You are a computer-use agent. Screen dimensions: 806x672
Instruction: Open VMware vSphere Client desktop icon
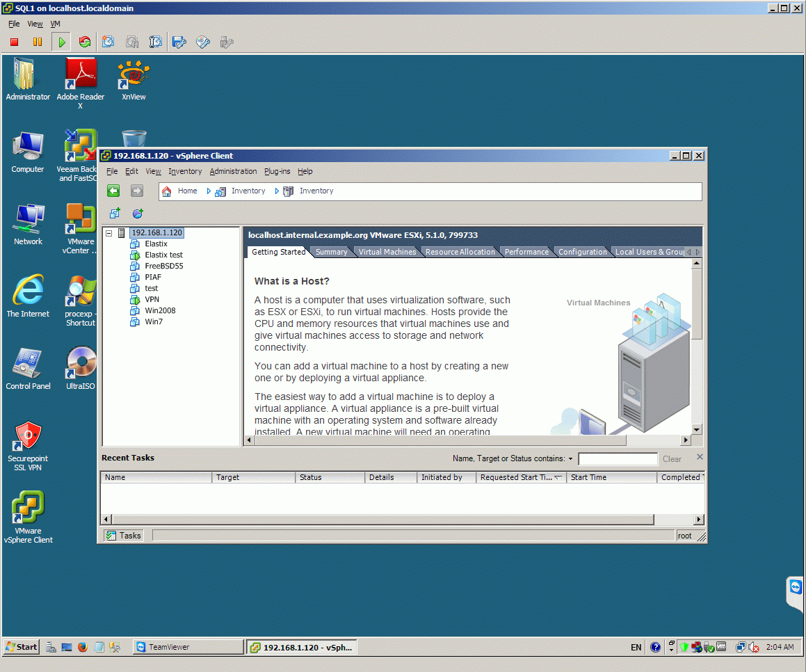pos(28,517)
